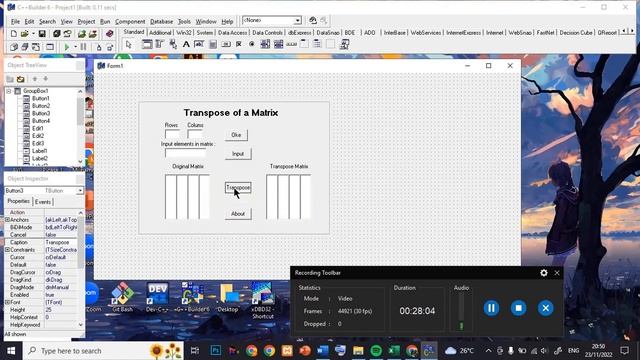Select the PopupMenu component icon
Viewport: 640px width, 360px height.
pos(173,44)
